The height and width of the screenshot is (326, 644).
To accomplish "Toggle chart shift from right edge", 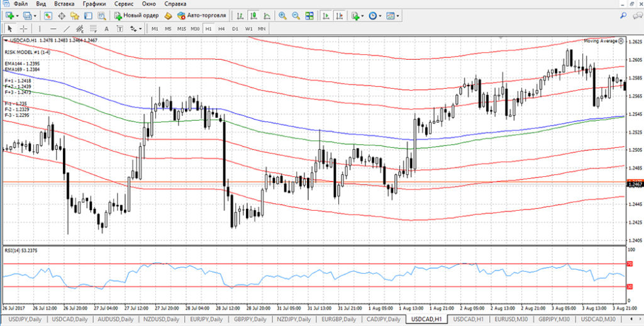I will click(x=339, y=16).
